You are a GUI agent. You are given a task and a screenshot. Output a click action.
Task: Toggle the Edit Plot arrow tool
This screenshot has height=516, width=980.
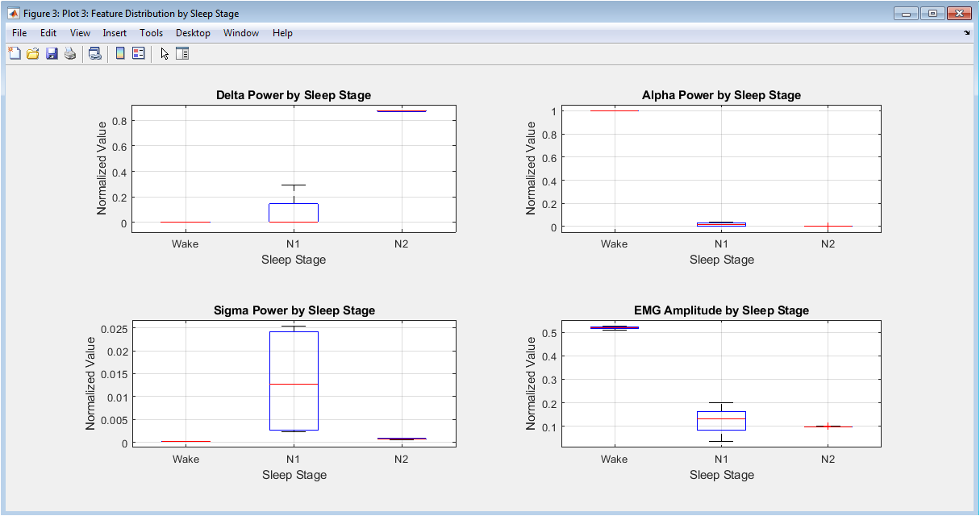coord(165,54)
